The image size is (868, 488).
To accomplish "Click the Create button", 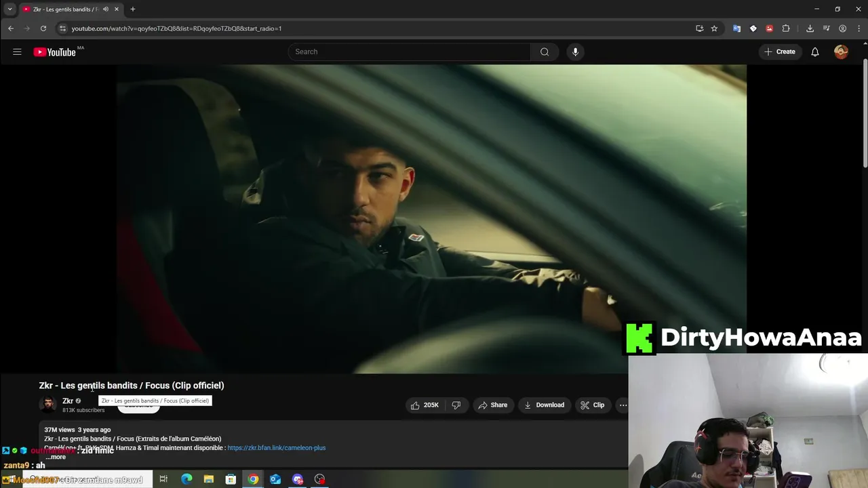I will coord(779,52).
